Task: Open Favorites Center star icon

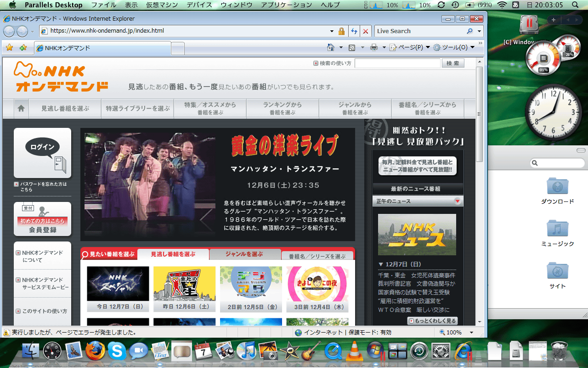Action: tap(9, 47)
